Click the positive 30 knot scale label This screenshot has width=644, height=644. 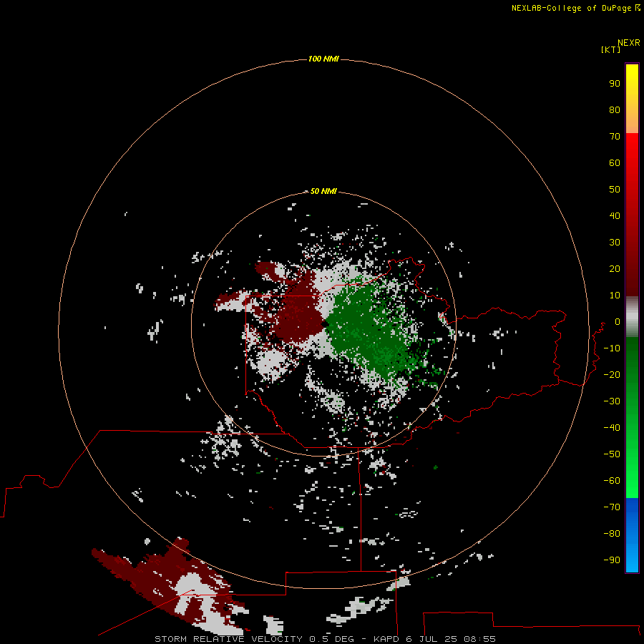615,243
